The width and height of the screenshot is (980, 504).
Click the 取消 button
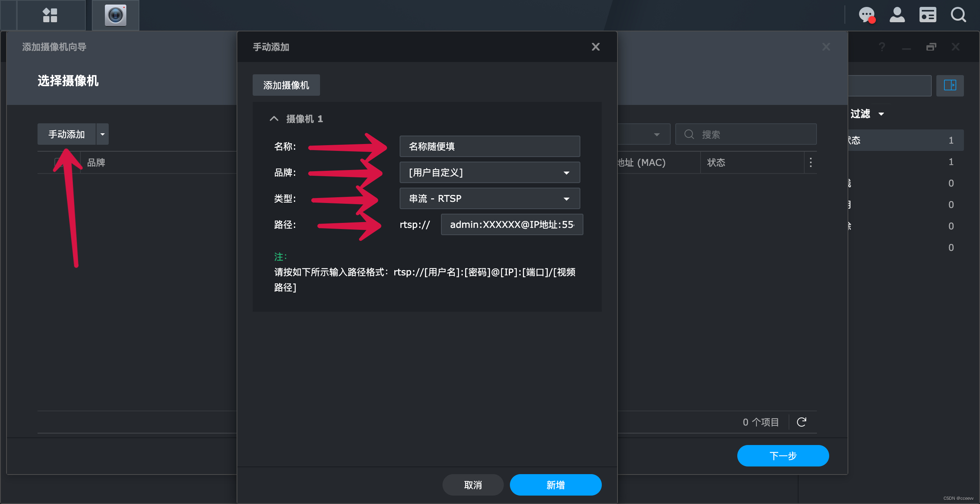coord(473,485)
